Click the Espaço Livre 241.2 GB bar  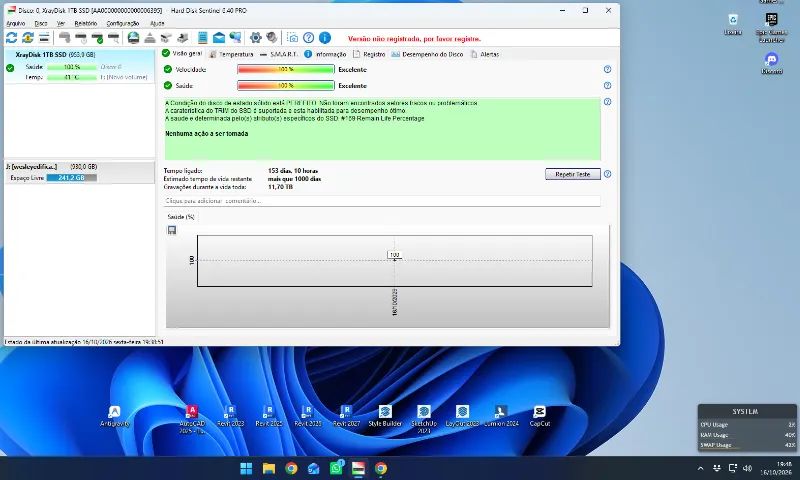tap(71, 178)
